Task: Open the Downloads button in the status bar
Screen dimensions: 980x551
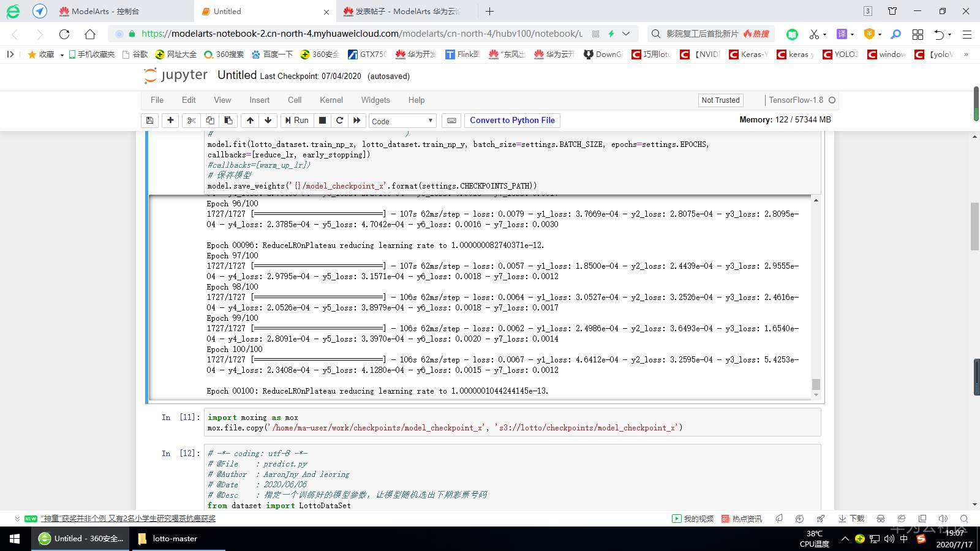Action: click(851, 519)
